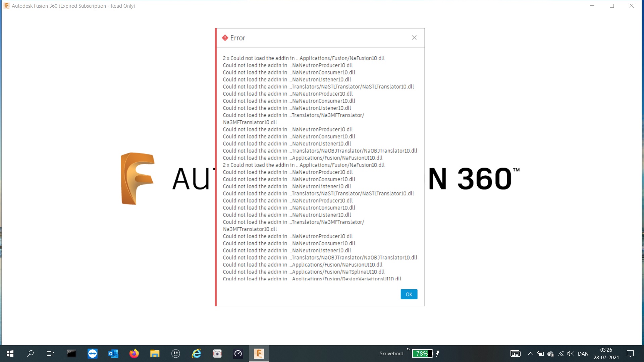Viewport: 644px width, 362px height.
Task: Click the NaTSplineUI10.dll error line
Action: coord(304,272)
